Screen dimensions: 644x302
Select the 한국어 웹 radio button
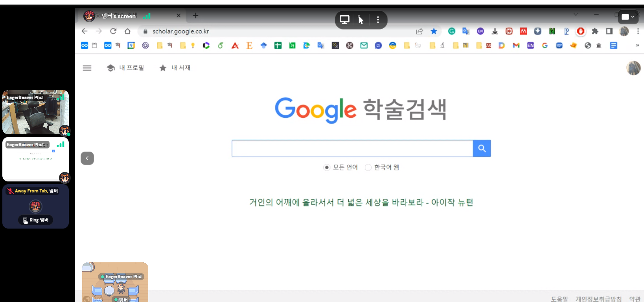[368, 167]
